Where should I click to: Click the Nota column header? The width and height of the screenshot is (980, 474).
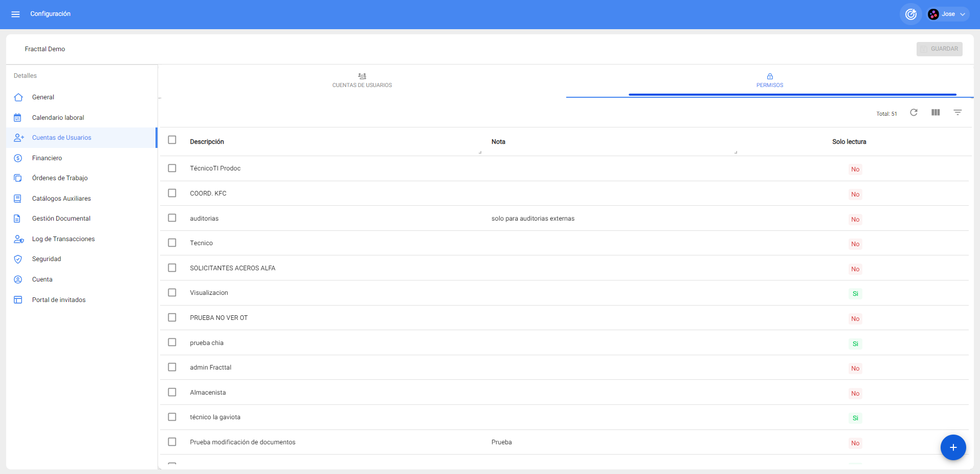[498, 142]
